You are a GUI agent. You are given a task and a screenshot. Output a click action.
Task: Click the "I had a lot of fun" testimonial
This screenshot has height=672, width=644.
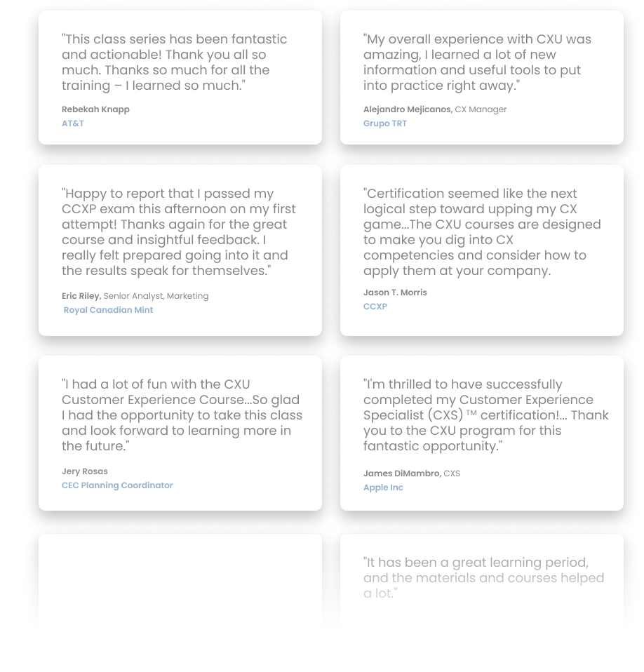(182, 415)
